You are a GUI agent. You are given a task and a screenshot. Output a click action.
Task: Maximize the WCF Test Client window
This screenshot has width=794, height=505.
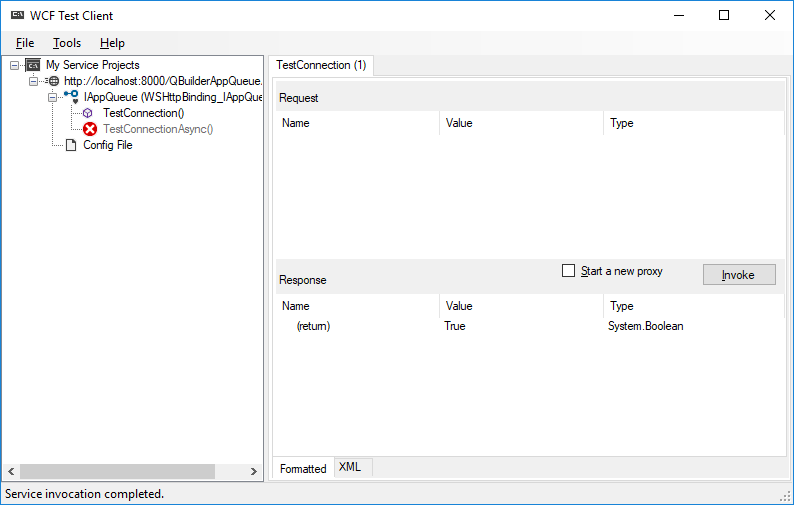click(724, 15)
